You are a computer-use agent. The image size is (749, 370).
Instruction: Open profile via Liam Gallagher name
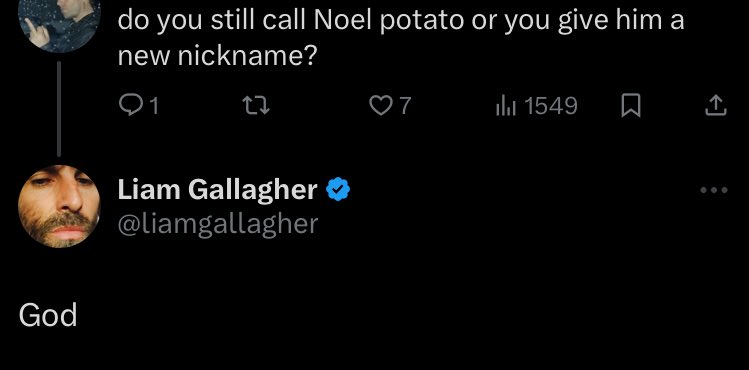[x=217, y=190]
